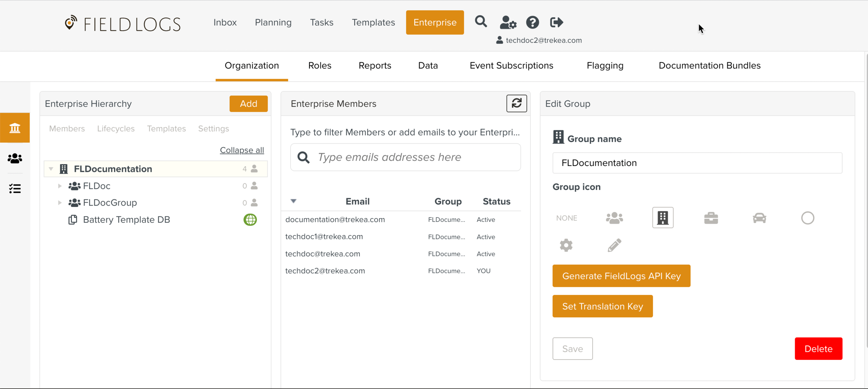Click the green globe on Battery Template DB
Image resolution: width=868 pixels, height=389 pixels.
pos(250,220)
